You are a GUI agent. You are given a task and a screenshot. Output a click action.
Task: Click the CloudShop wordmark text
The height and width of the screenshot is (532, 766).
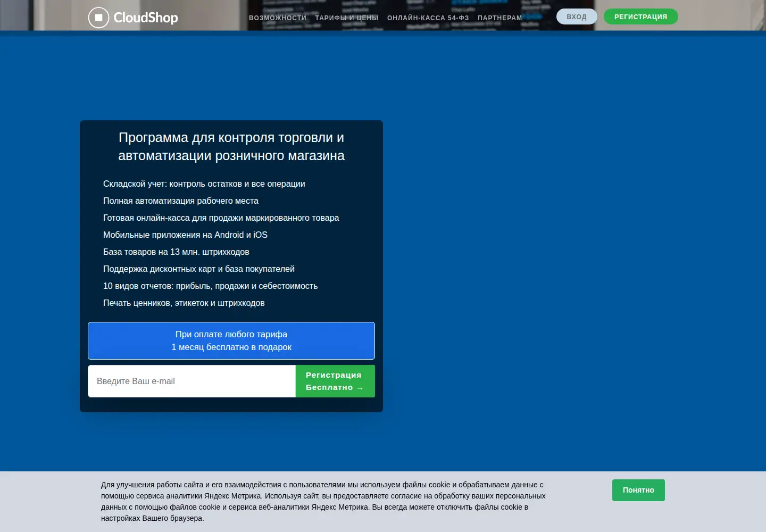pos(146,18)
